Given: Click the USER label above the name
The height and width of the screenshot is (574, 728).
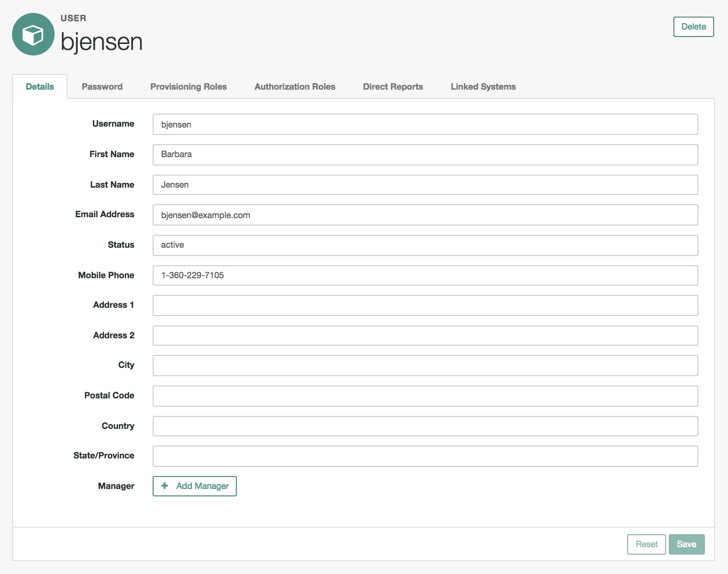Looking at the screenshot, I should tap(73, 18).
